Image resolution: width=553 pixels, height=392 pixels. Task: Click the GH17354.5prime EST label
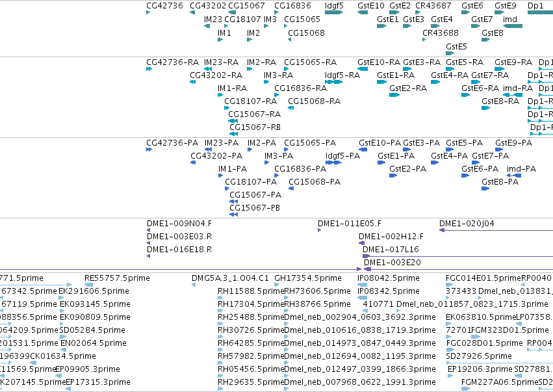(x=308, y=278)
